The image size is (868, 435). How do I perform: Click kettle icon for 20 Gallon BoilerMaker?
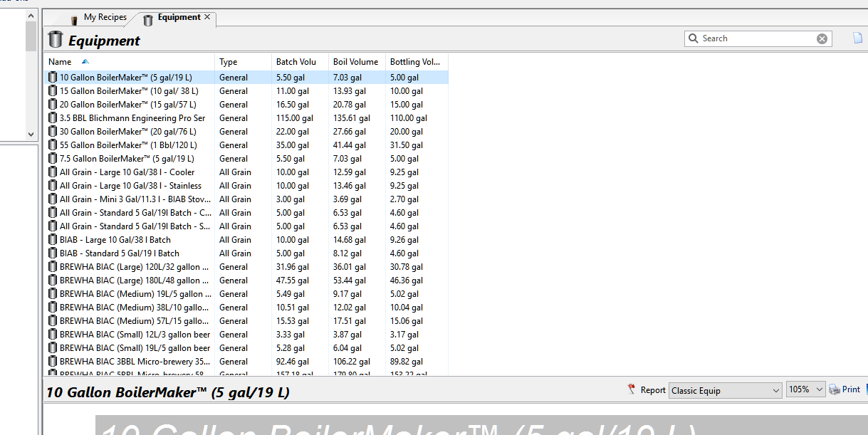[53, 105]
